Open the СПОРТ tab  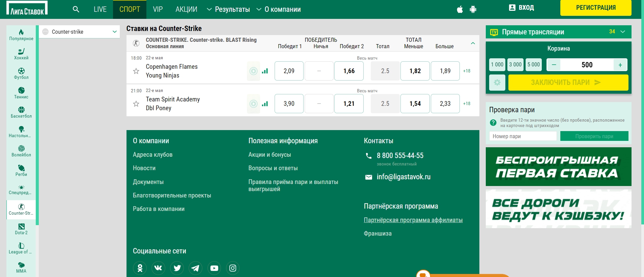(x=130, y=9)
